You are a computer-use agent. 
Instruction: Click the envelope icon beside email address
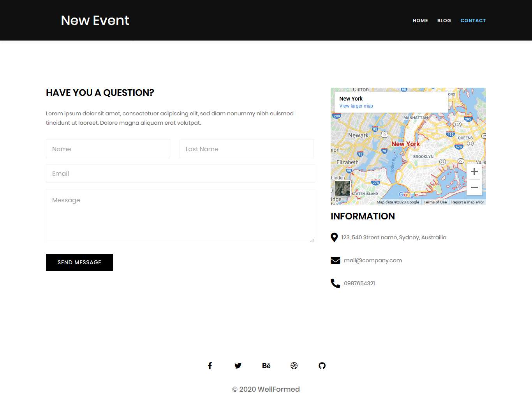(335, 260)
